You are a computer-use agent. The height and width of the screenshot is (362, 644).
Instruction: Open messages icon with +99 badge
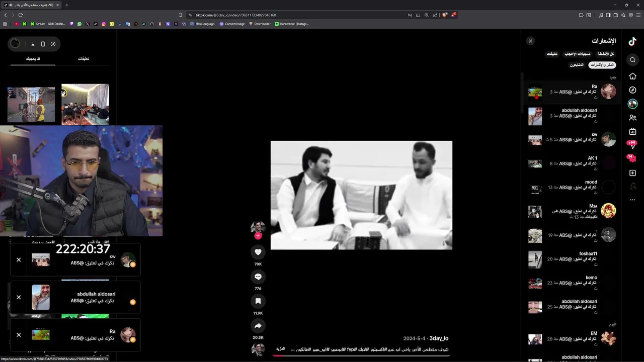pyautogui.click(x=632, y=144)
